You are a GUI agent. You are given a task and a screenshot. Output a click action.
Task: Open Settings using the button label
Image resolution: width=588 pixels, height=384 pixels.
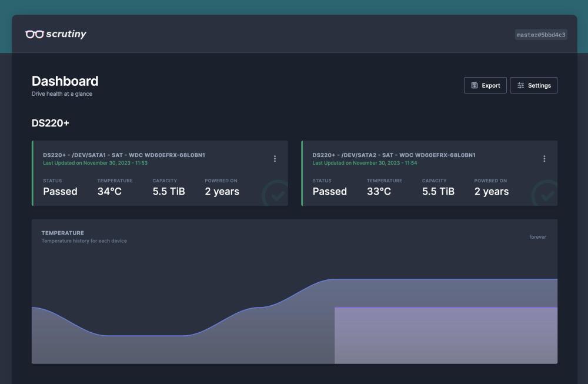pos(539,85)
